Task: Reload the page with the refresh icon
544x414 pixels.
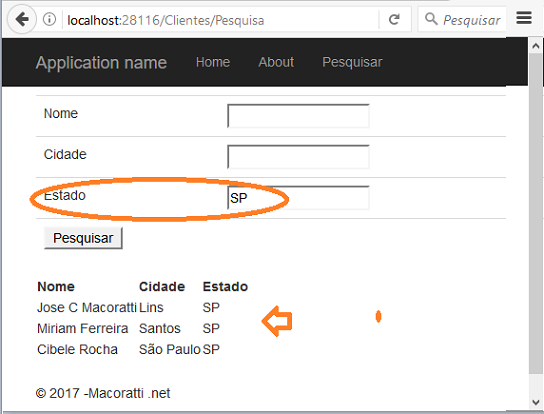Action: [x=394, y=19]
